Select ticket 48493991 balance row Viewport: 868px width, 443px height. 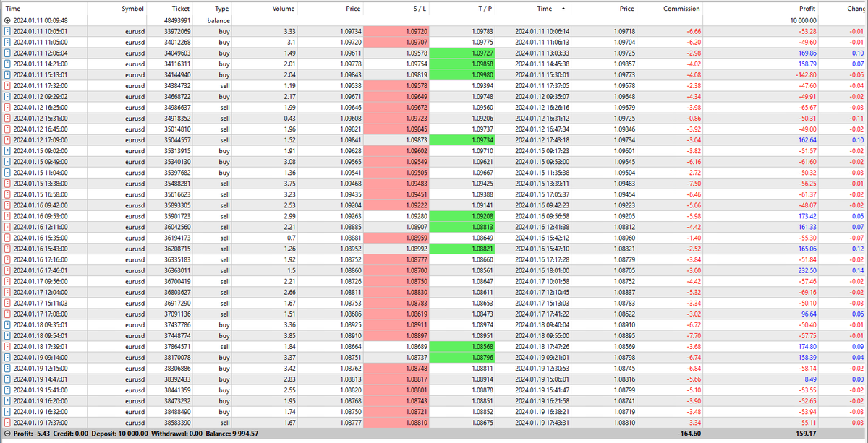tap(177, 21)
